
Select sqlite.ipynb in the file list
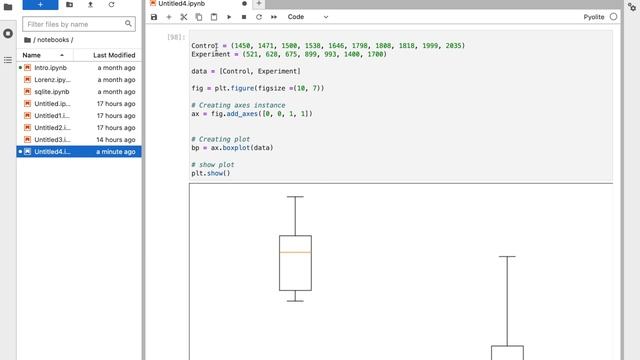tap(79, 92)
